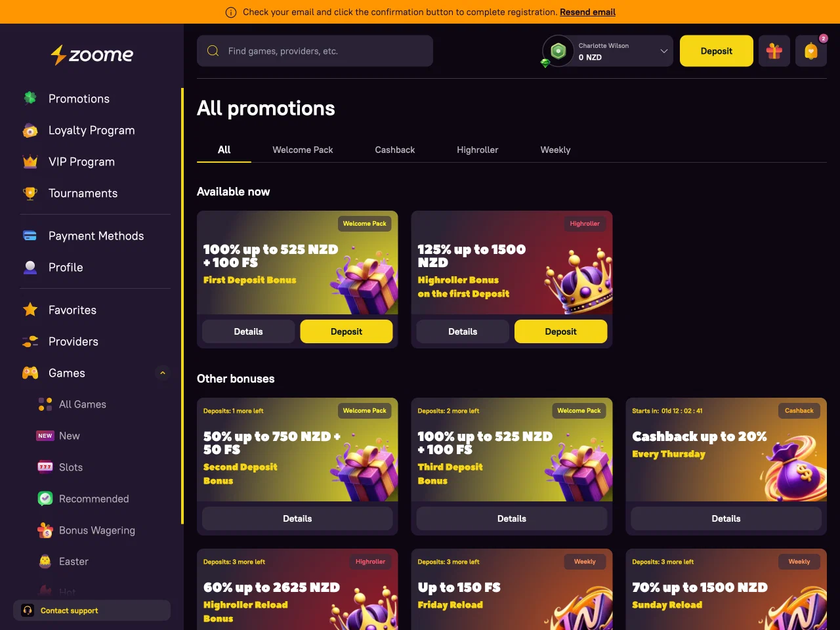Click the Zoome logo

tap(92, 54)
